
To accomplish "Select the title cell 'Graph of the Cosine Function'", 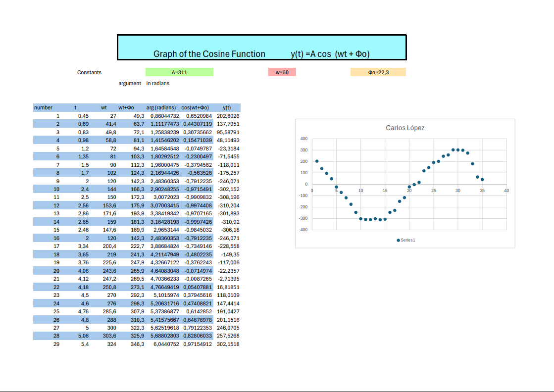I will [209, 54].
